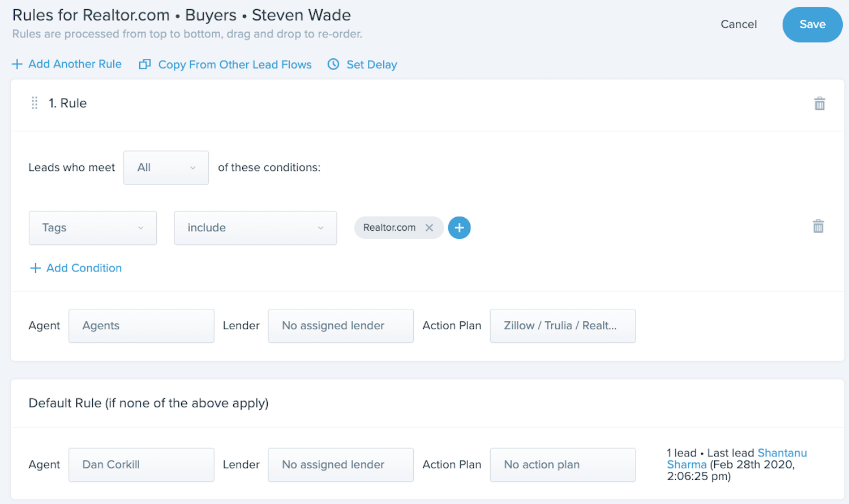Image resolution: width=849 pixels, height=504 pixels.
Task: Grab the drag handle next to 1. Rule
Action: tap(35, 103)
